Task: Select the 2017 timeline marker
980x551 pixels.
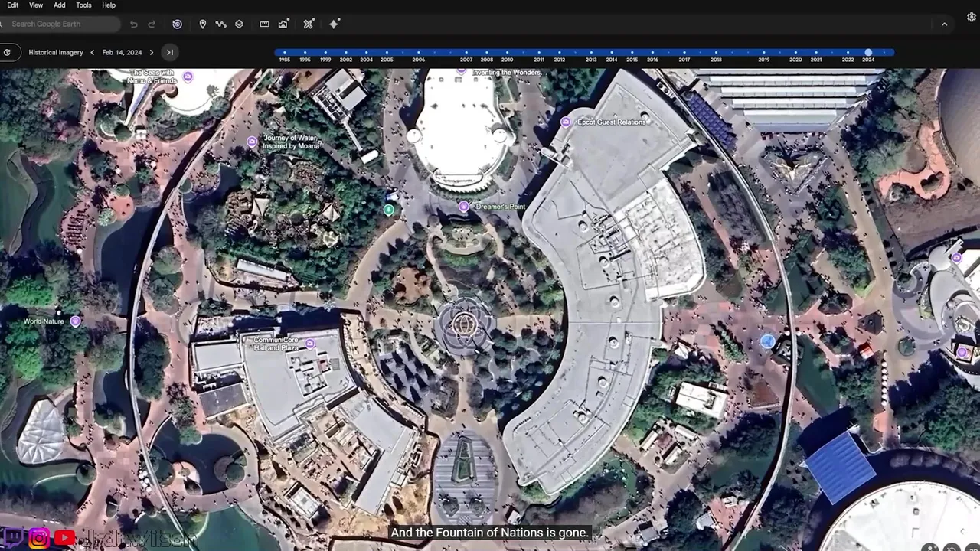Action: (684, 53)
